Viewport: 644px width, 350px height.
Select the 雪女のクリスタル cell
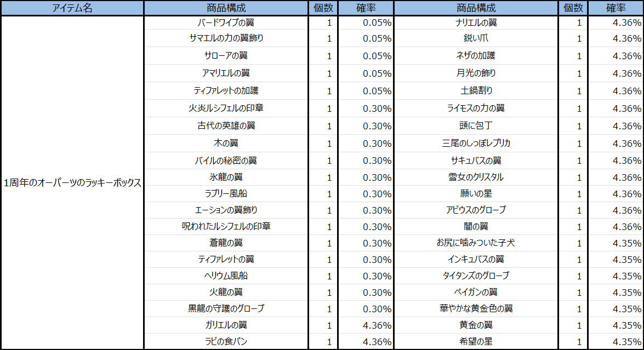pos(476,177)
